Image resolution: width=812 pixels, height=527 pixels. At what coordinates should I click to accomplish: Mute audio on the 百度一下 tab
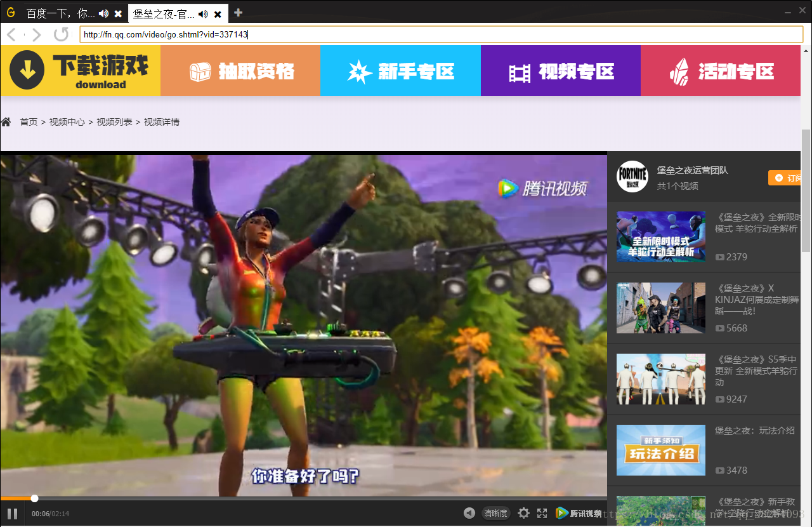click(x=104, y=13)
